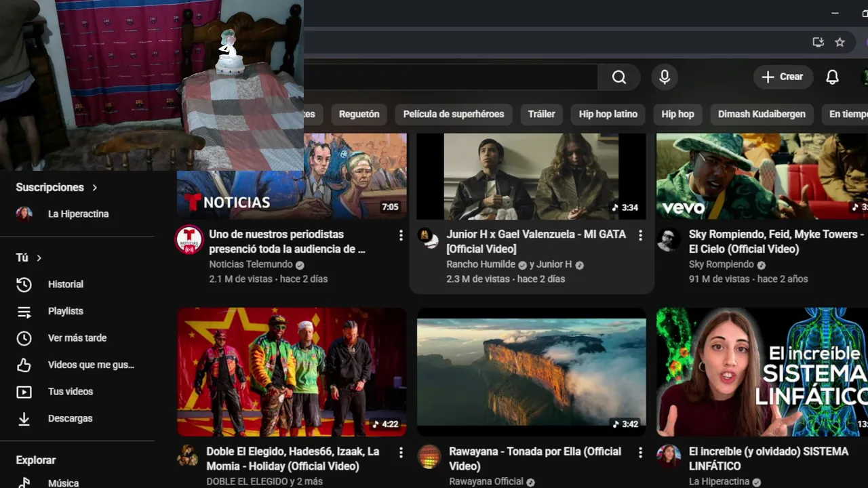The width and height of the screenshot is (868, 488).
Task: Open options menu for Tonada por Ella
Action: [x=640, y=452]
